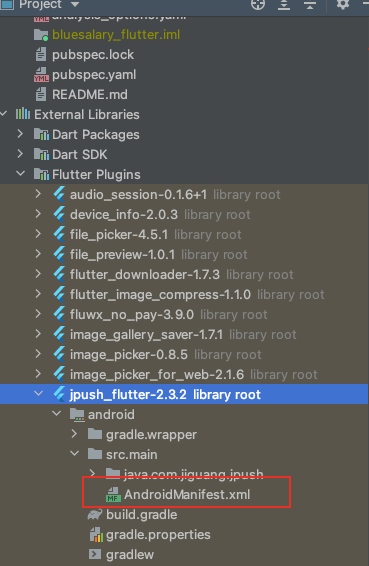Select README.md file
369x566 pixels.
point(90,95)
